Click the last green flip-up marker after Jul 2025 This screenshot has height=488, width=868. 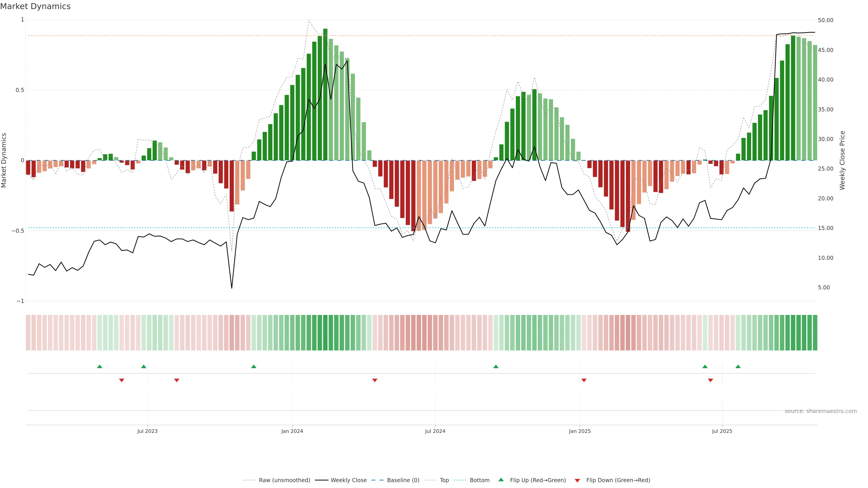click(x=738, y=366)
